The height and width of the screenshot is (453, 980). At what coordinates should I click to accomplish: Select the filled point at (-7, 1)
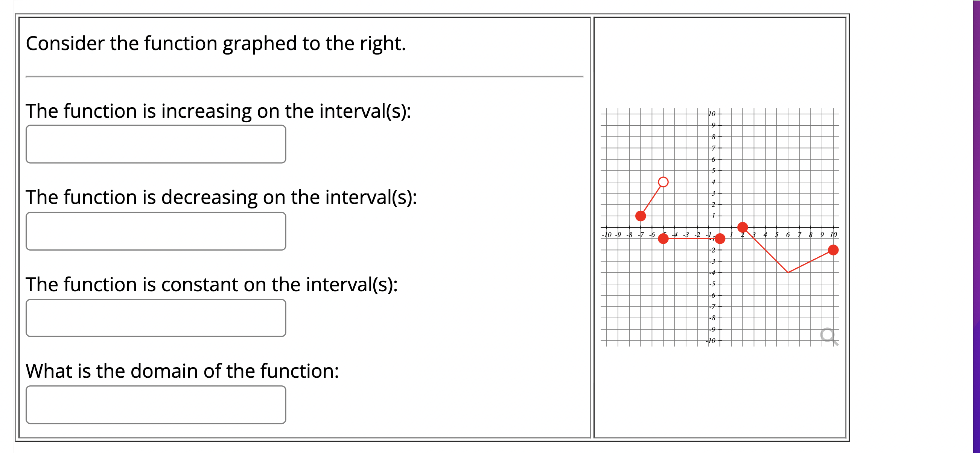tap(641, 216)
